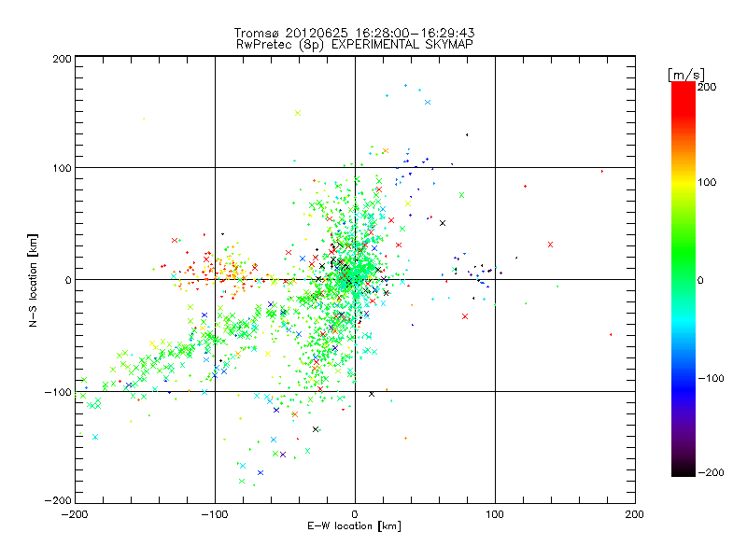Screen dimensions: 747x560
Task: Click the y-axis '0' tick label
Action: click(68, 280)
